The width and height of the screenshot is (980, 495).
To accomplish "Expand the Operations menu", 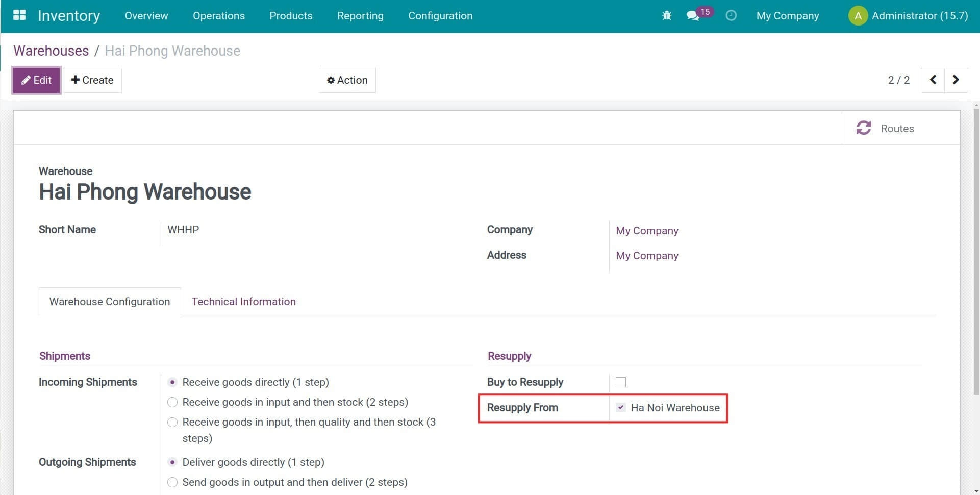I will click(x=218, y=16).
